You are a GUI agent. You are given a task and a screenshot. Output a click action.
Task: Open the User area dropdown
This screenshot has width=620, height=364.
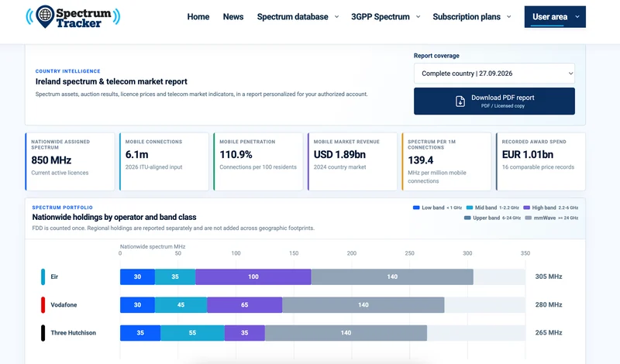555,17
